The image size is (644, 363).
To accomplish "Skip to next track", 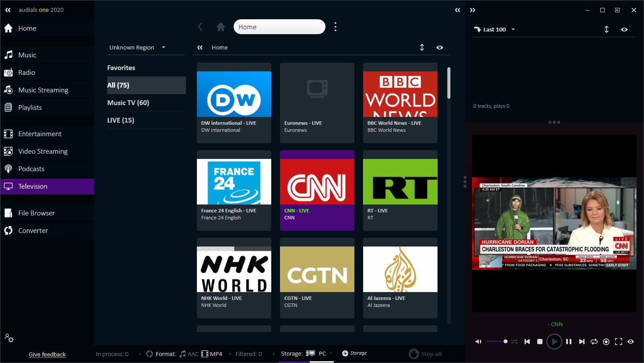I will pos(581,342).
